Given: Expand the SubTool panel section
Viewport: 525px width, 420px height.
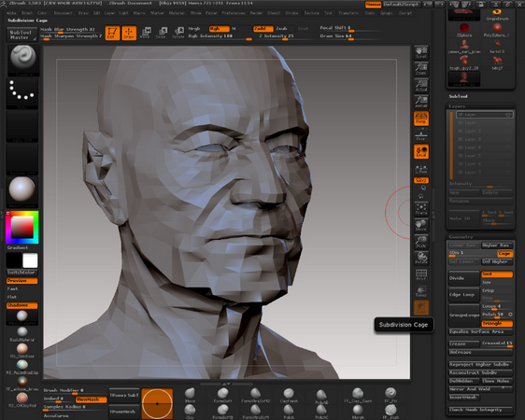Looking at the screenshot, I should [458, 96].
